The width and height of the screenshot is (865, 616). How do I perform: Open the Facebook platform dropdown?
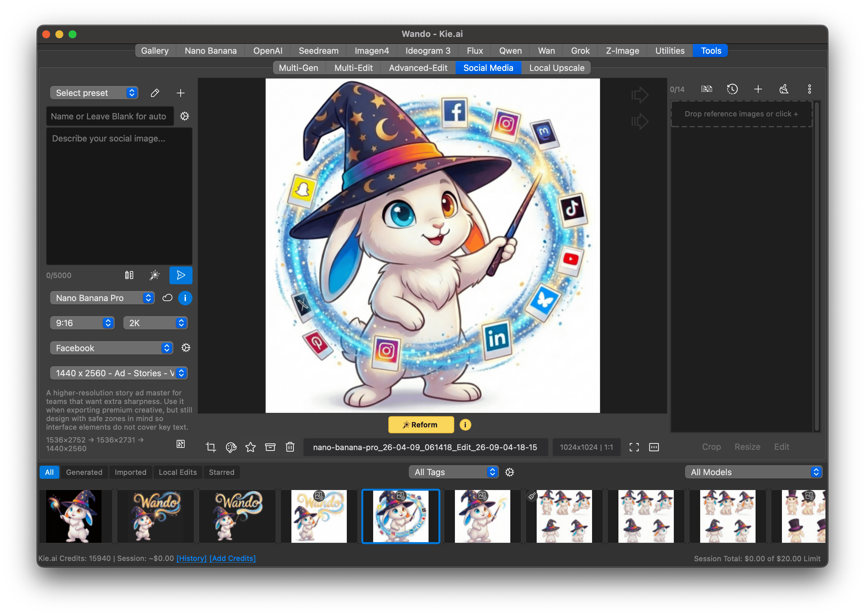click(111, 348)
